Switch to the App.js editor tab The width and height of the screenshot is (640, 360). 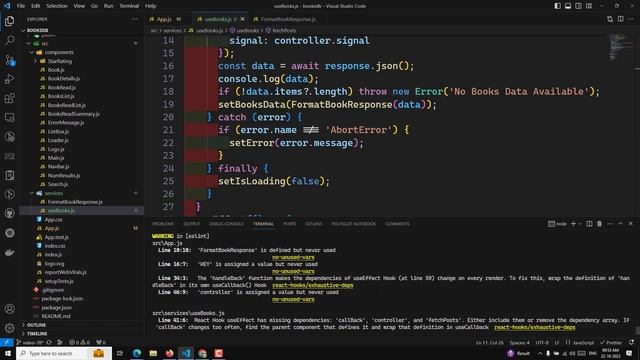(164, 19)
